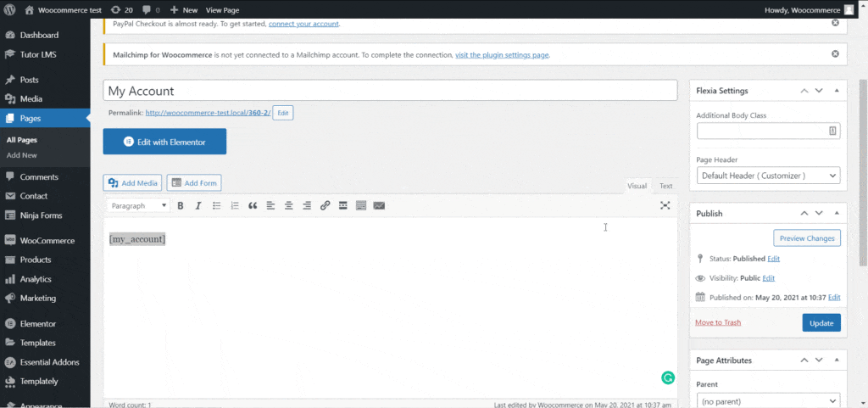Move Flexia Settings panel down
The image size is (868, 408).
click(x=819, y=91)
